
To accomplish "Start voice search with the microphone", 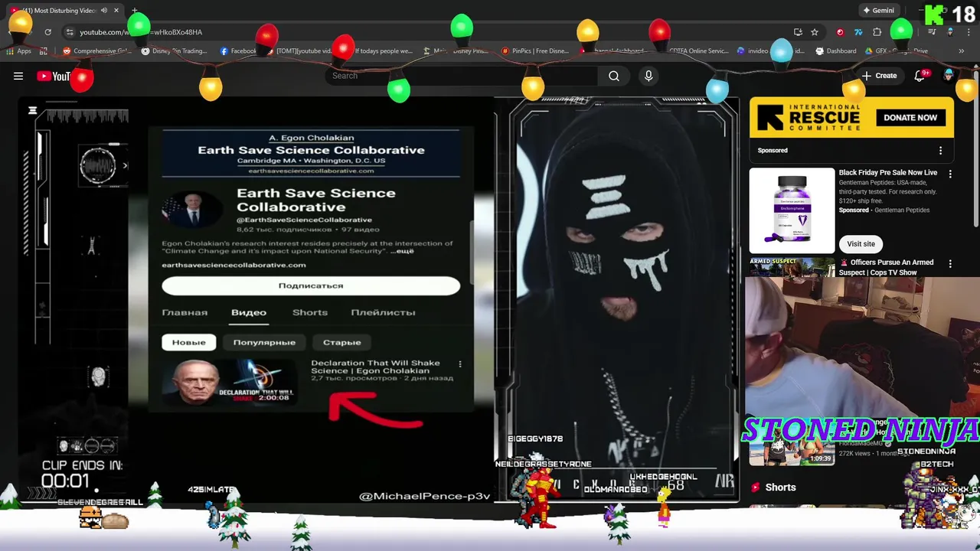I will 648,76.
